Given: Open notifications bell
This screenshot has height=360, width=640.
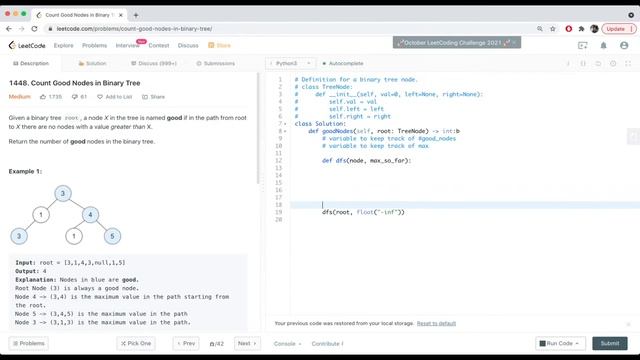Looking at the screenshot, I should click(x=603, y=45).
